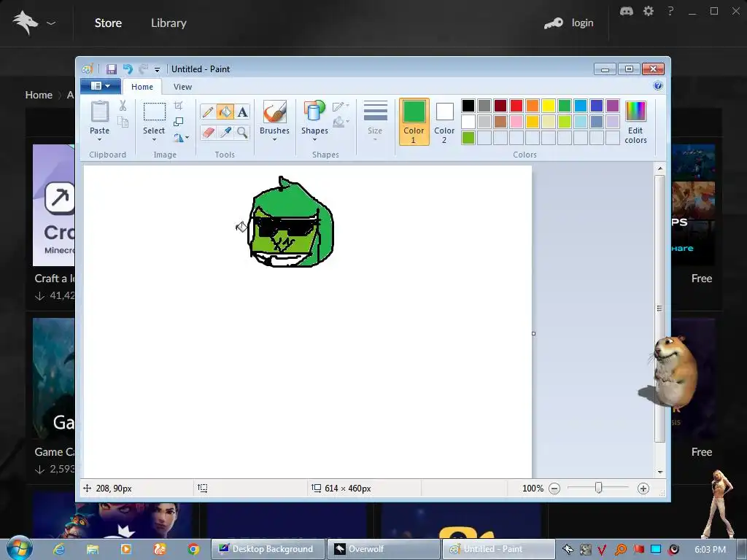Click the Windows Start orb
The image size is (747, 560).
pos(20,548)
